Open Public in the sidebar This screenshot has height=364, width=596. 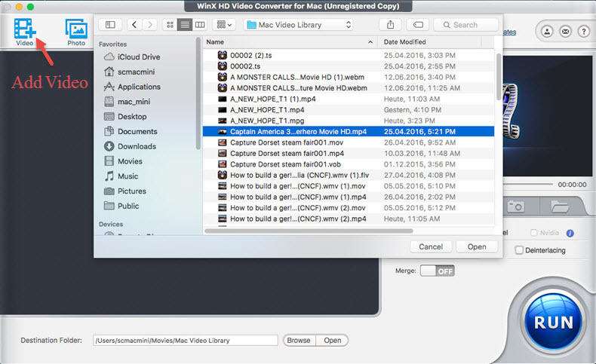coord(121,206)
